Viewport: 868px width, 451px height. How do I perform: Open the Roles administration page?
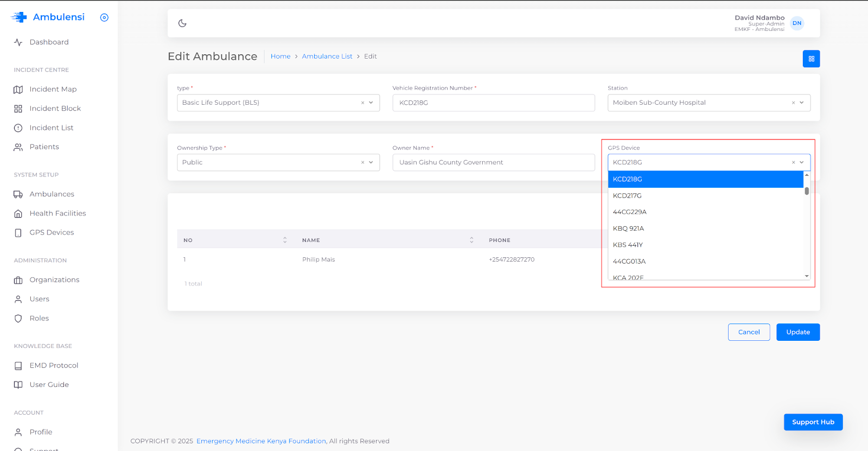[39, 319]
